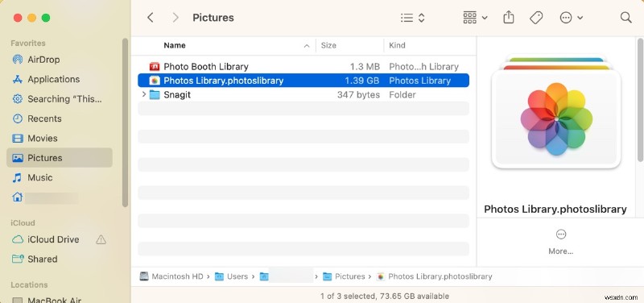644x303 pixels.
Task: Select the Searching "This..." saved search
Action: [60, 98]
